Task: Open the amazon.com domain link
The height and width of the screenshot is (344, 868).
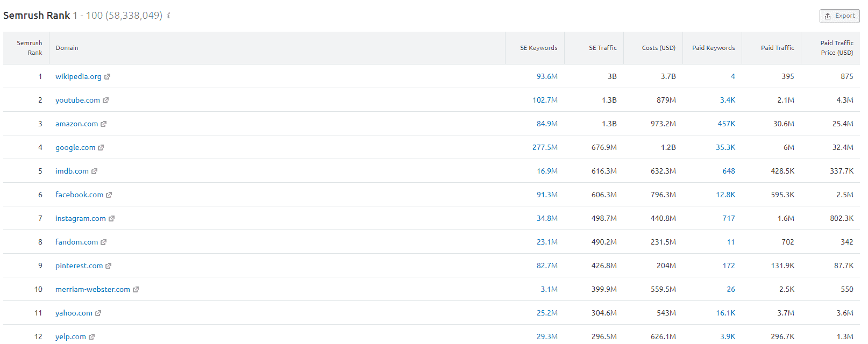Action: 77,124
